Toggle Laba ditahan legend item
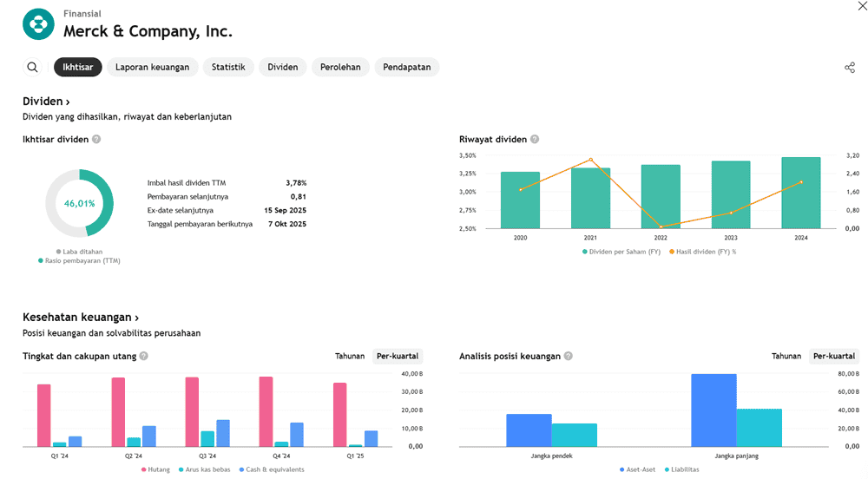Screen dimensions: 868x479 tap(79, 252)
